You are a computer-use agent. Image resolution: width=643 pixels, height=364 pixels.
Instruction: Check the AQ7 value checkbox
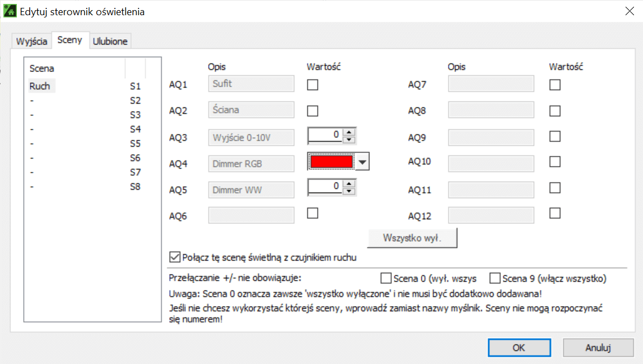point(555,84)
